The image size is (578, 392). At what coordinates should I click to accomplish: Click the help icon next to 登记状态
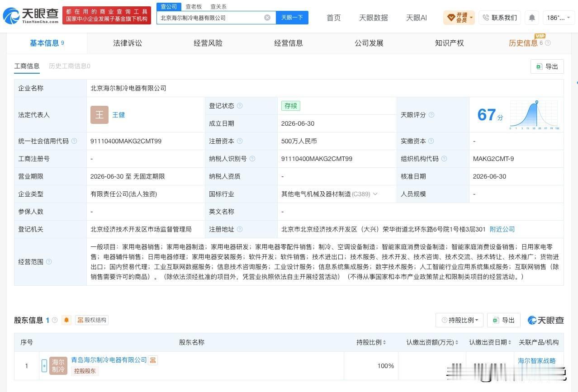tap(240, 106)
